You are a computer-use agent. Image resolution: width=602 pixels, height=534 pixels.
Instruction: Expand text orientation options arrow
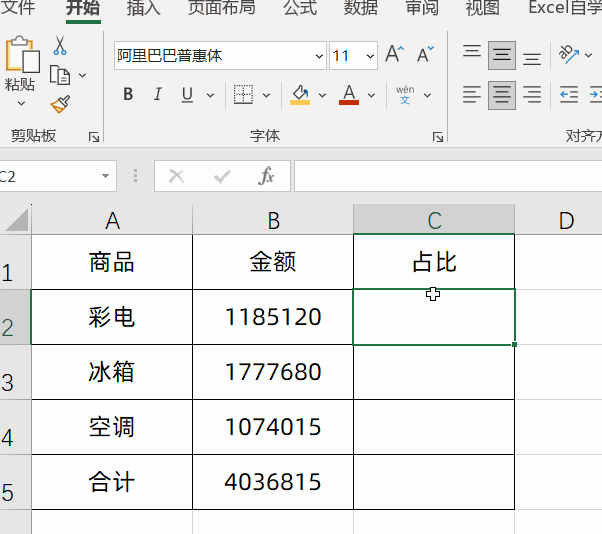589,55
